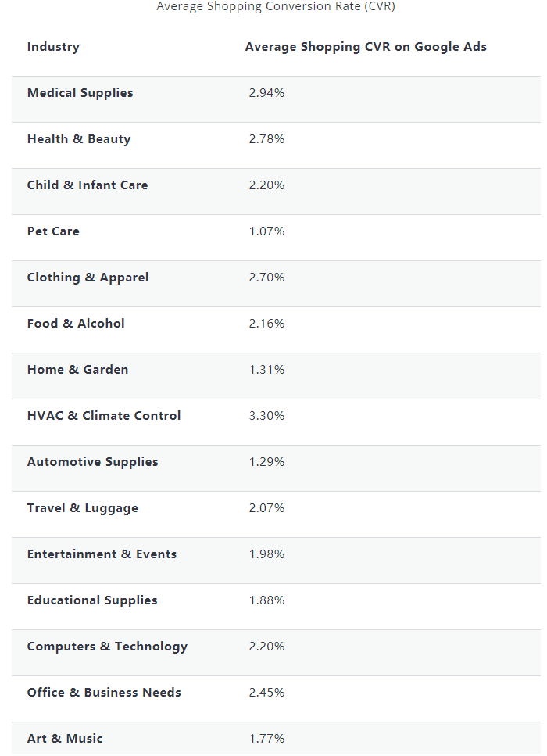547x756 pixels.
Task: Click the Home & Garden label
Action: [x=77, y=370]
